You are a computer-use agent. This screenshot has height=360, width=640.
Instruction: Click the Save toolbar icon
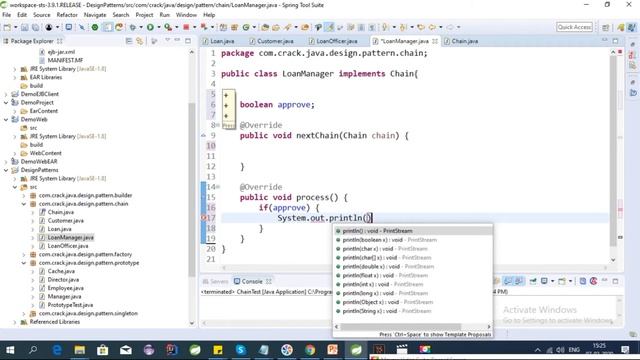click(25, 27)
